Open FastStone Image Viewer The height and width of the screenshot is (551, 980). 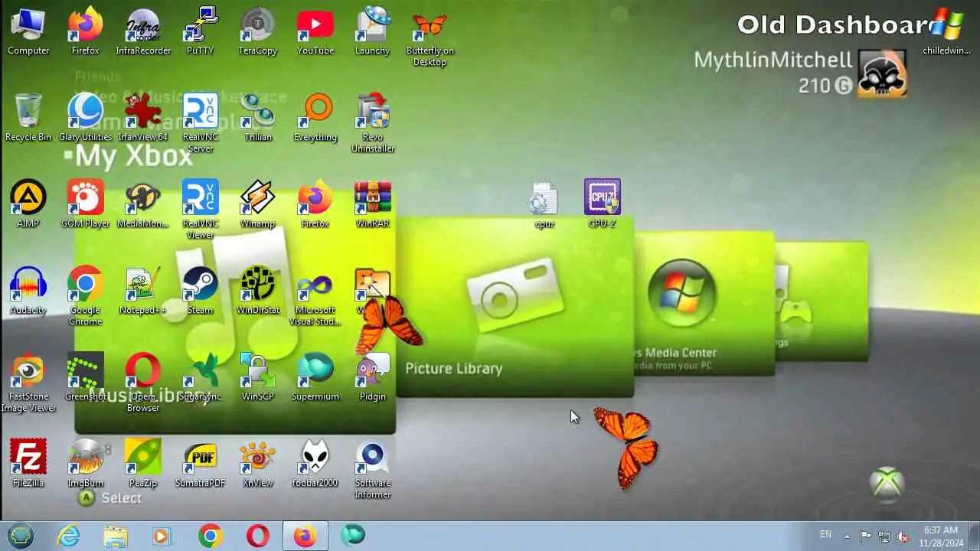point(28,383)
